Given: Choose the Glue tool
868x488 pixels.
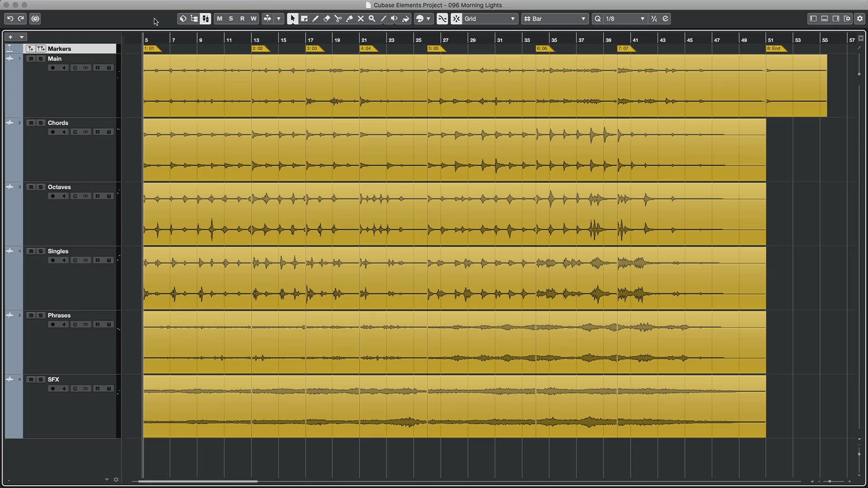Looking at the screenshot, I should point(349,19).
